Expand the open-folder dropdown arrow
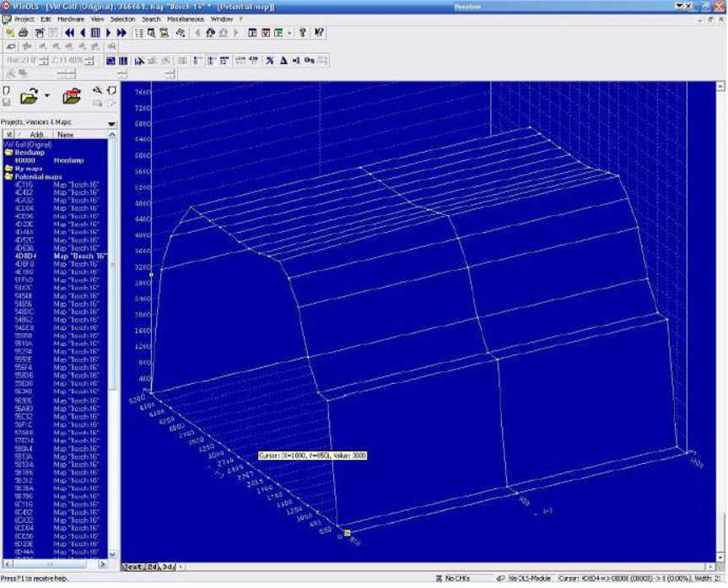The height and width of the screenshot is (588, 728). tap(47, 96)
